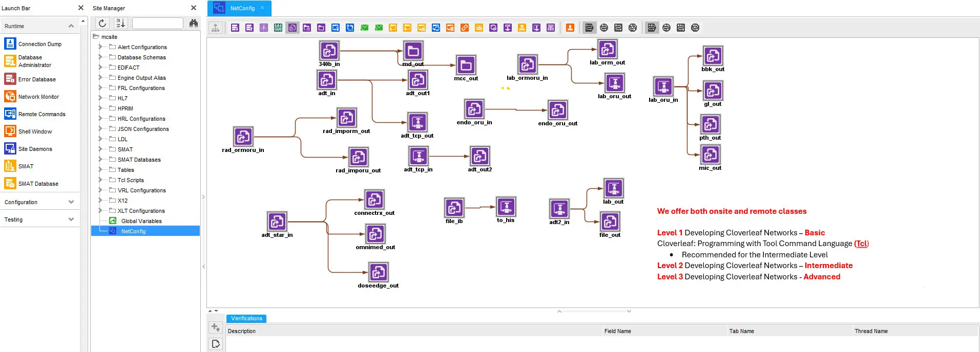The height and width of the screenshot is (352, 980).
Task: Expand the Testing section in Launch Bar
Action: [x=71, y=219]
